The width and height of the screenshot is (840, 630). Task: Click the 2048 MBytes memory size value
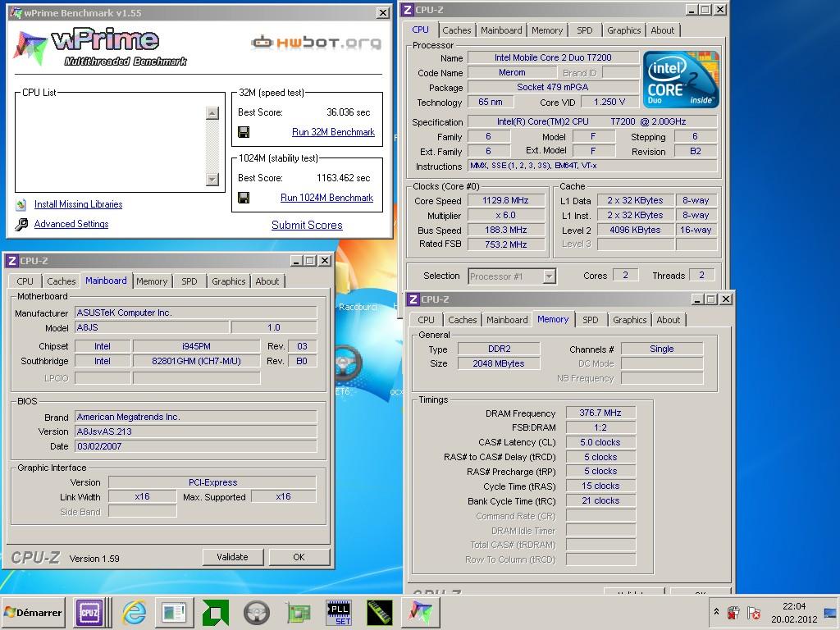click(498, 363)
